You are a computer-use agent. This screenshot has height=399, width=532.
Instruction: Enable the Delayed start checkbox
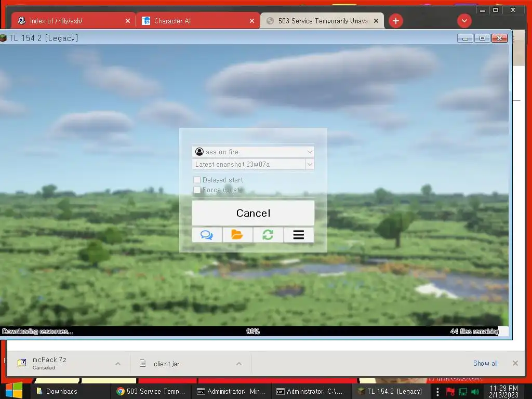(197, 180)
